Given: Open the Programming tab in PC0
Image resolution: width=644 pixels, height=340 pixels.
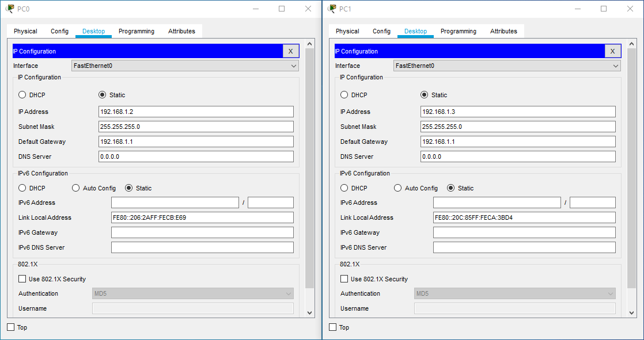Looking at the screenshot, I should click(137, 31).
